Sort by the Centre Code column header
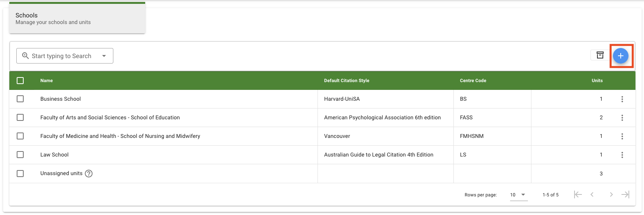The image size is (644, 215). point(473,81)
